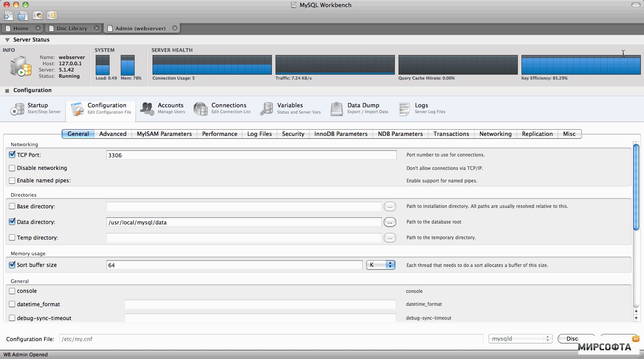This screenshot has width=644, height=359.
Task: Click the globe-and-database toolbar icon
Action: [38, 15]
